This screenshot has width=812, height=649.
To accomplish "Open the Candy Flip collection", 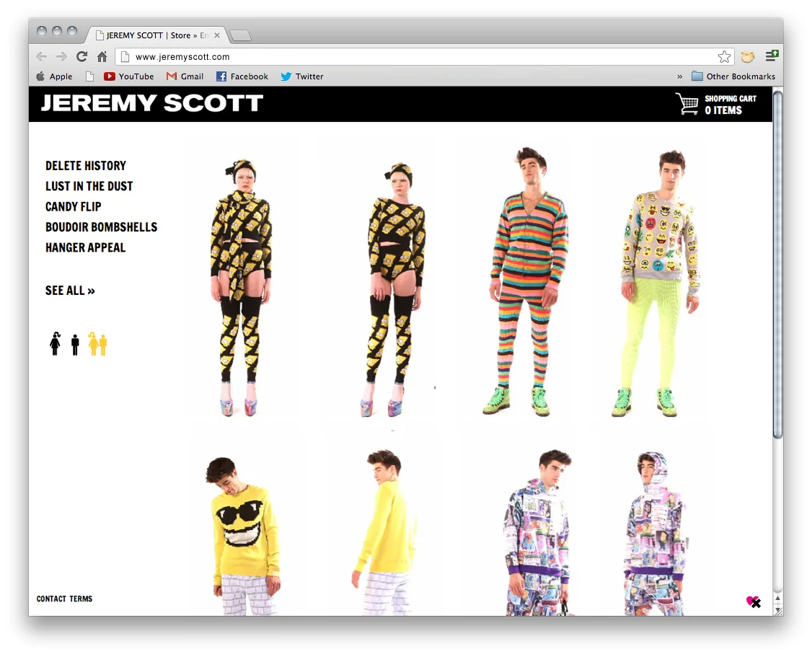I will pos(74,207).
